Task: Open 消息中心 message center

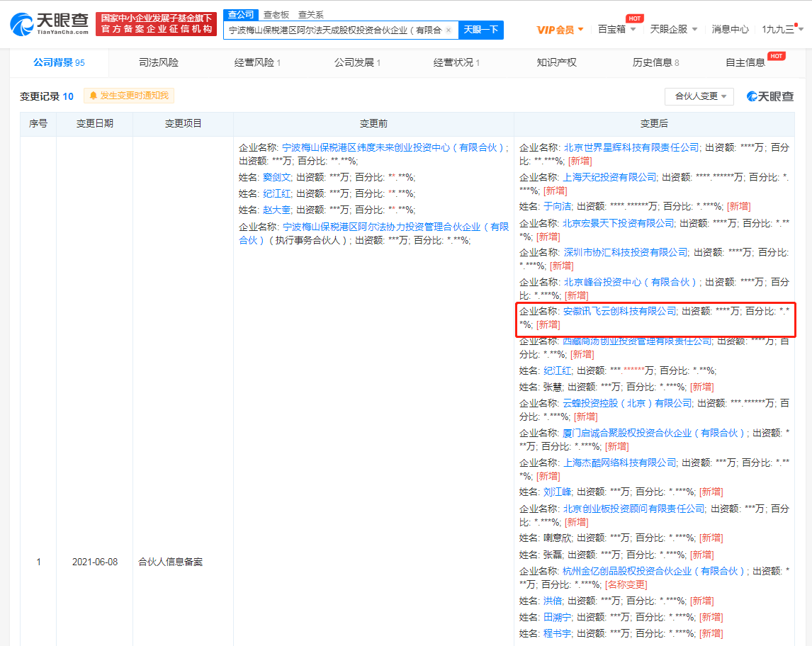Action: (730, 29)
